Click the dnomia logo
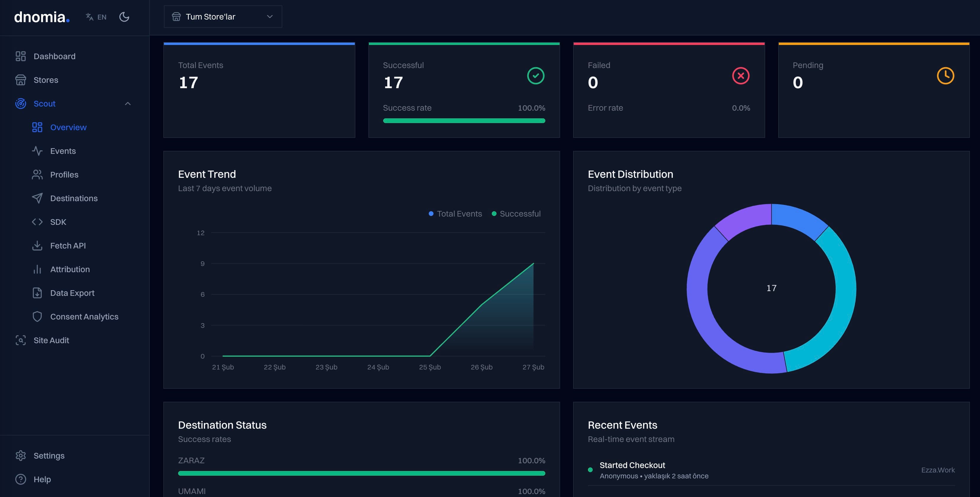This screenshot has width=980, height=497. tap(42, 17)
